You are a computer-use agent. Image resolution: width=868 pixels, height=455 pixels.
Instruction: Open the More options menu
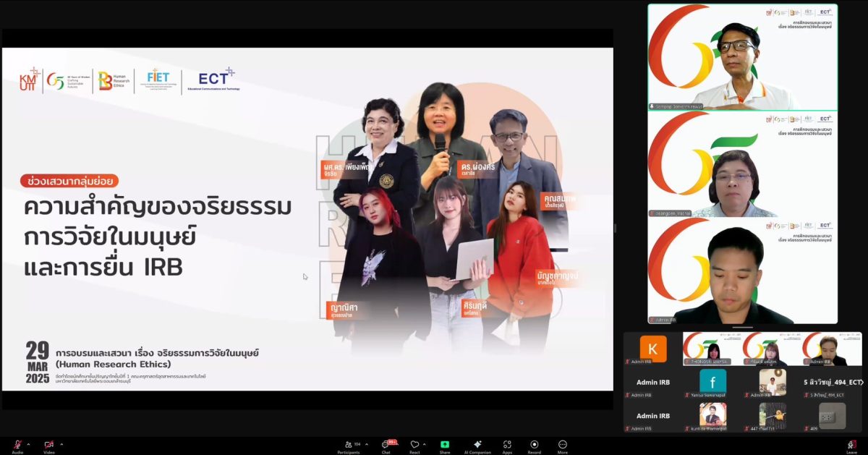coord(562,446)
